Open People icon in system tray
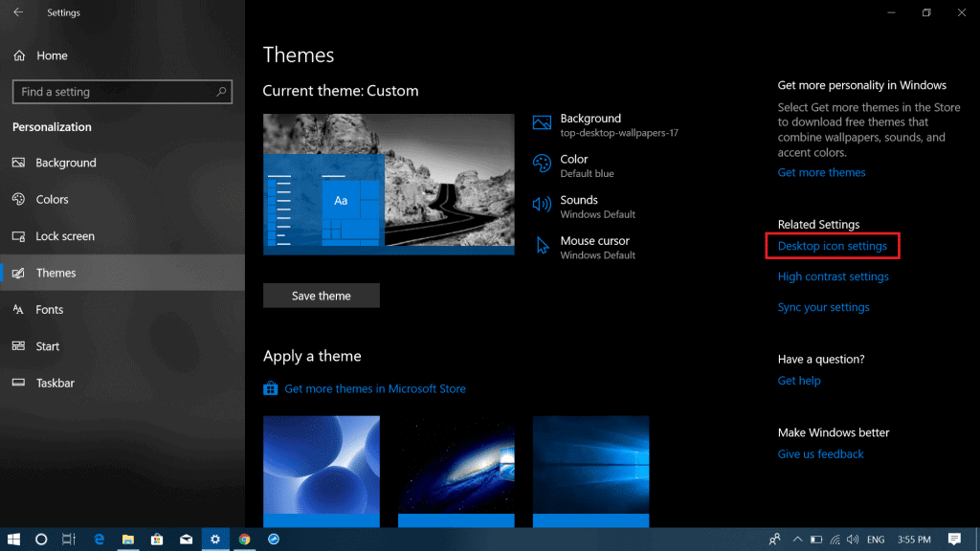 click(x=775, y=540)
